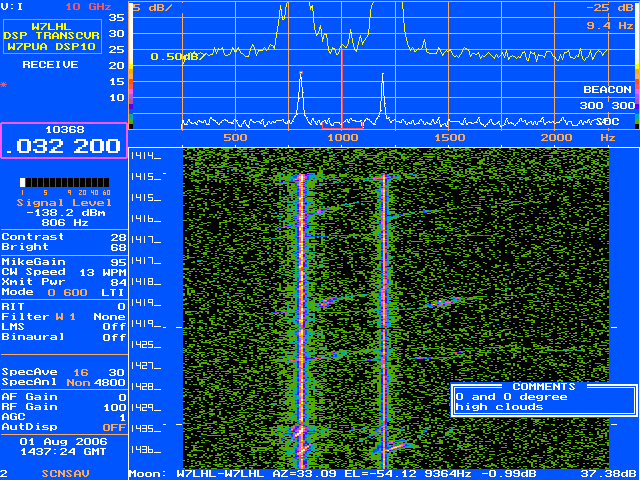Toggle the LMS Off setting
Viewport: 640px width, 480px height.
(x=64, y=327)
